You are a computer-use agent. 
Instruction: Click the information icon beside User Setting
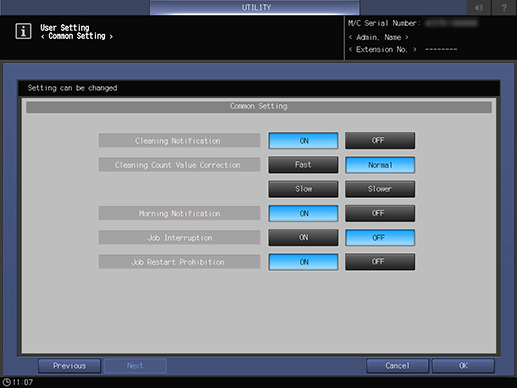coord(23,31)
